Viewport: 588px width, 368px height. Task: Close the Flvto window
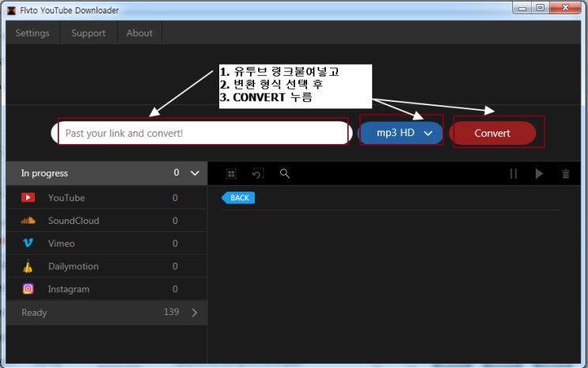pyautogui.click(x=565, y=7)
